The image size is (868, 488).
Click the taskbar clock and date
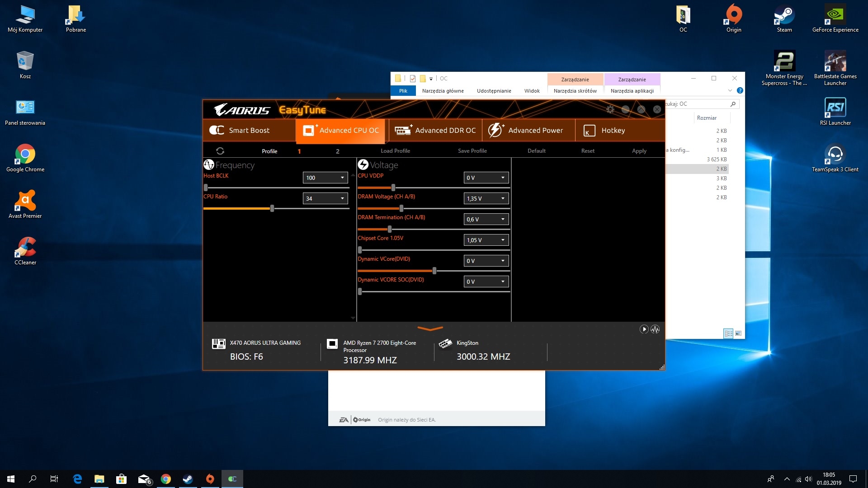[829, 479]
